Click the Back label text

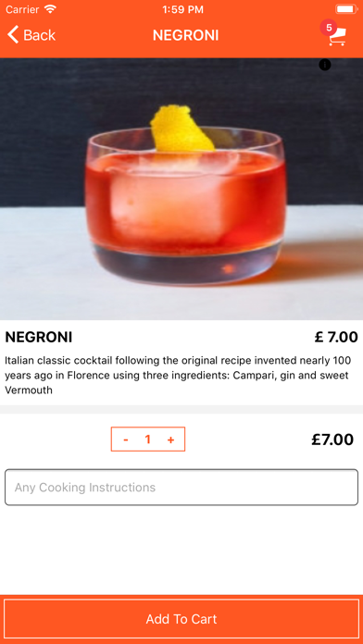40,35
